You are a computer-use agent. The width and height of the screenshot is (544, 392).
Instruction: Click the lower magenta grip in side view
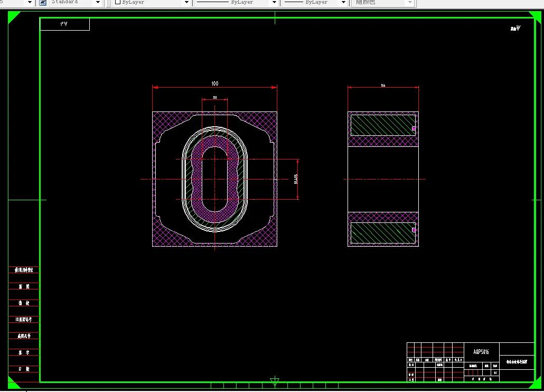pyautogui.click(x=414, y=230)
